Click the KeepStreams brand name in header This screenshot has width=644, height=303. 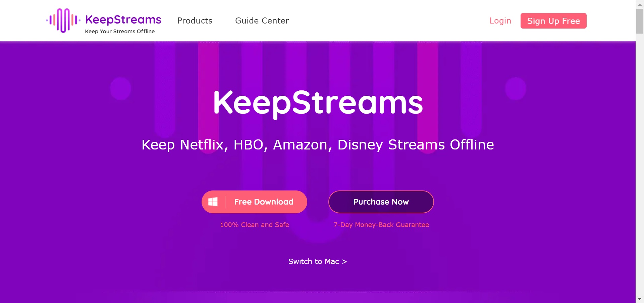click(123, 19)
